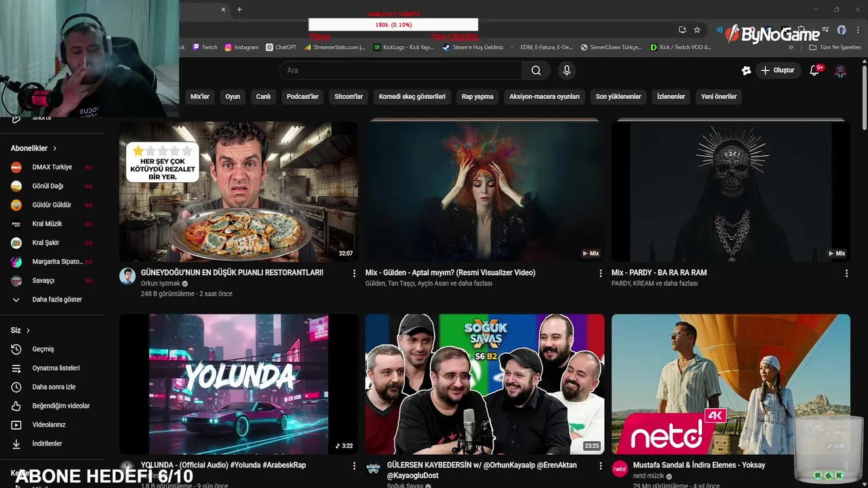Expand the Abonelikler section header
This screenshot has width=868, height=488.
pos(34,148)
